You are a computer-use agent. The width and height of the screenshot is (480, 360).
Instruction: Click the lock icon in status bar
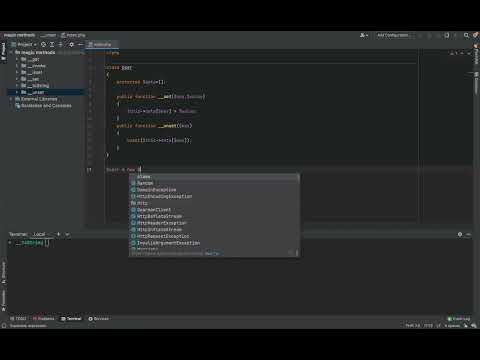click(466, 326)
